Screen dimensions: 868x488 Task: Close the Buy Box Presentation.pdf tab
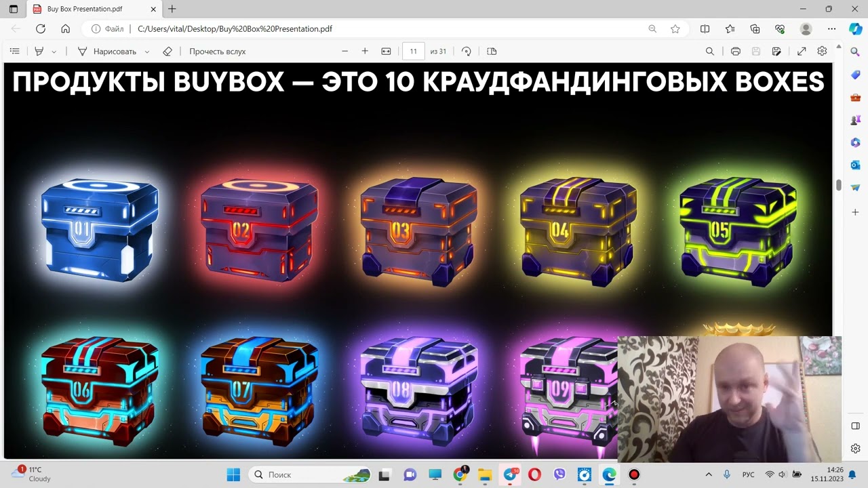coord(153,9)
